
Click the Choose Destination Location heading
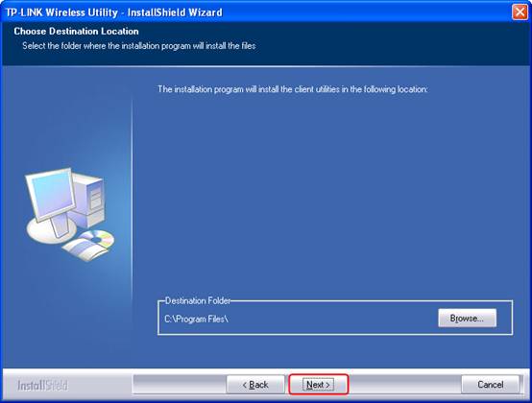76,31
